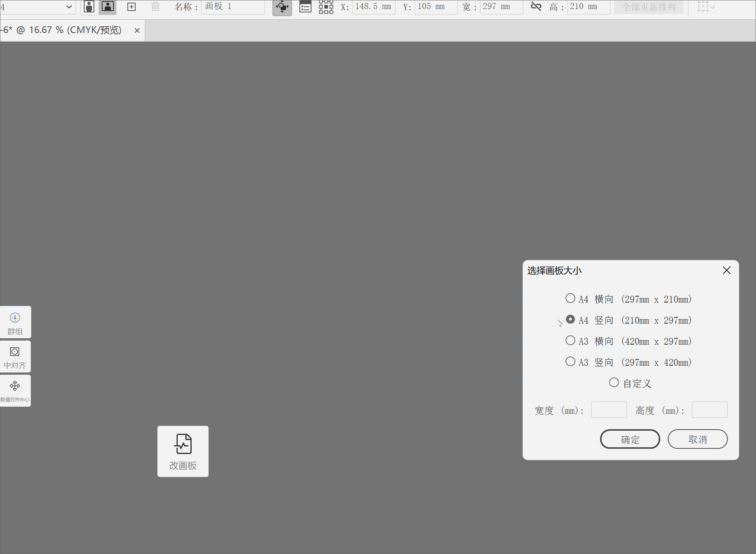
Task: Click the new artboard plus icon
Action: click(x=132, y=7)
